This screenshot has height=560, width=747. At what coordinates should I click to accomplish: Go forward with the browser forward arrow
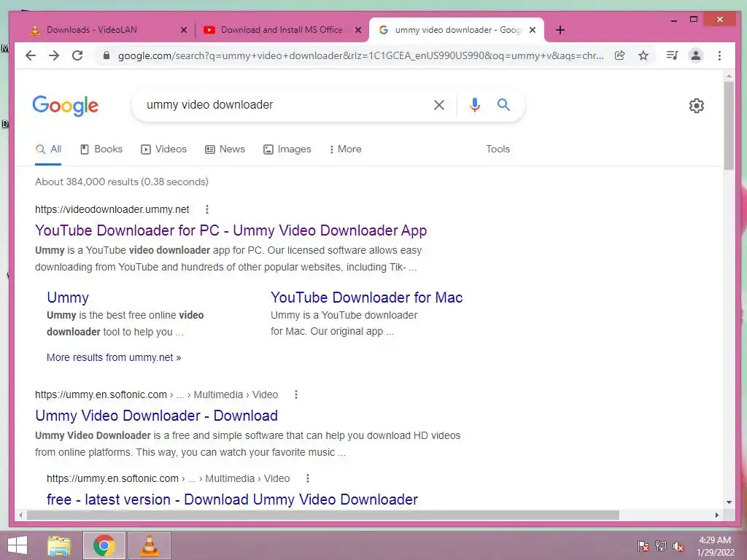click(54, 55)
